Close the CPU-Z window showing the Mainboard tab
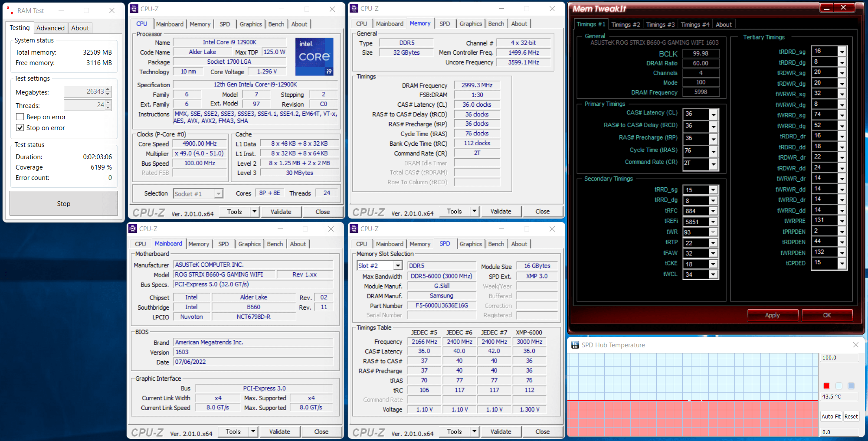This screenshot has height=441, width=868. (x=331, y=229)
